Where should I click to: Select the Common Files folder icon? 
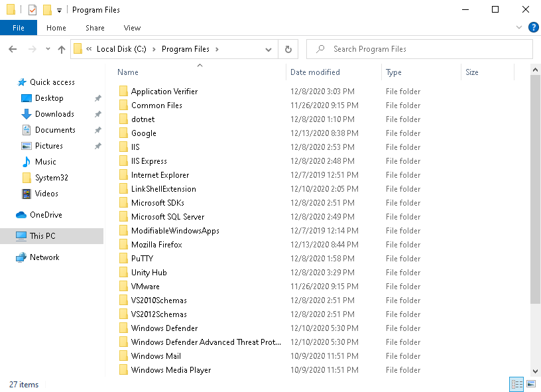tap(123, 105)
